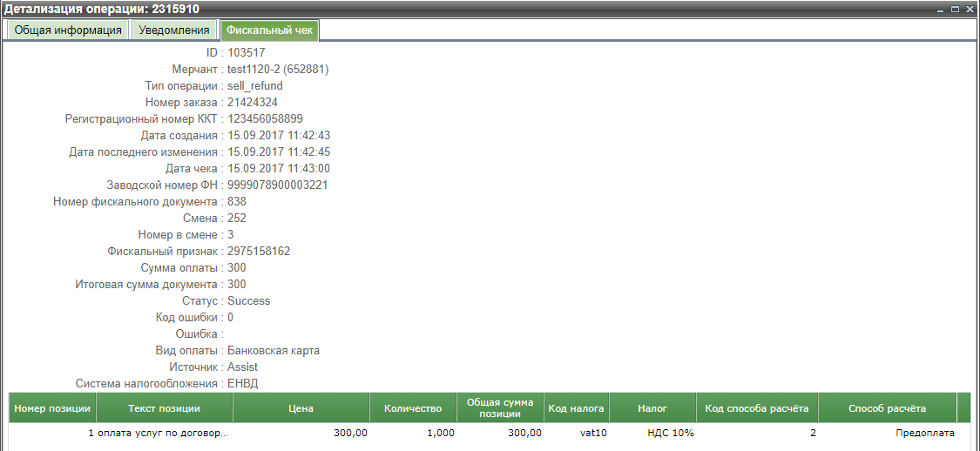Screen dimensions: 980x451
Task: Maximize the operation details window
Action: [955, 9]
